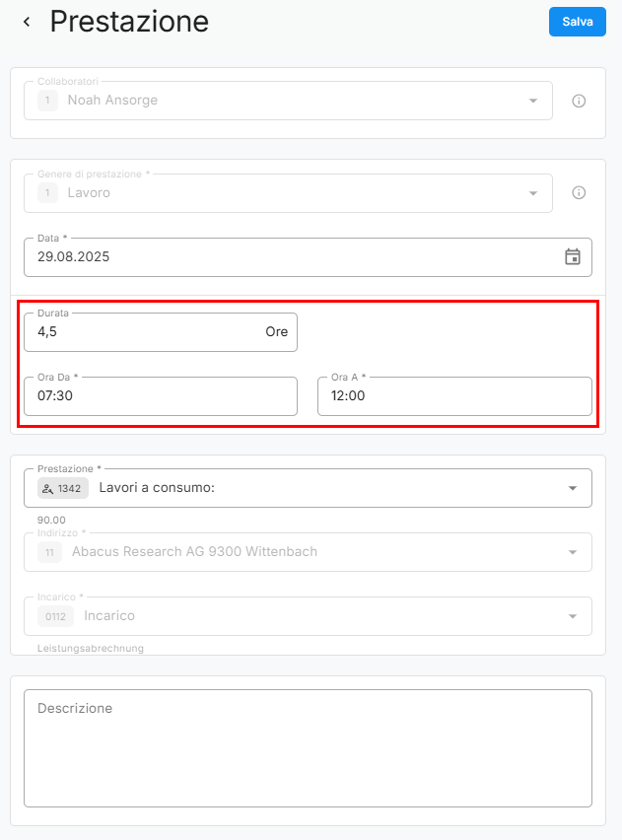Click the Abacus Research AG address text
Screen dimensions: 622x840
click(x=194, y=552)
